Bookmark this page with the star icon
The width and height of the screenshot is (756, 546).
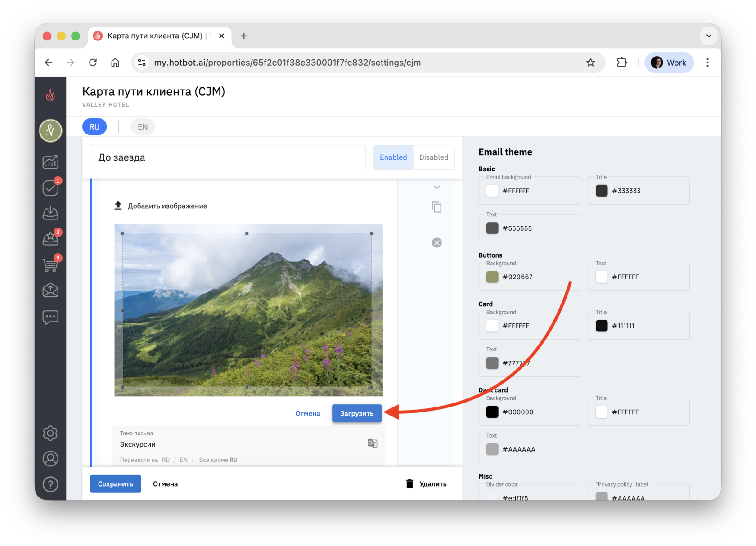pos(590,63)
